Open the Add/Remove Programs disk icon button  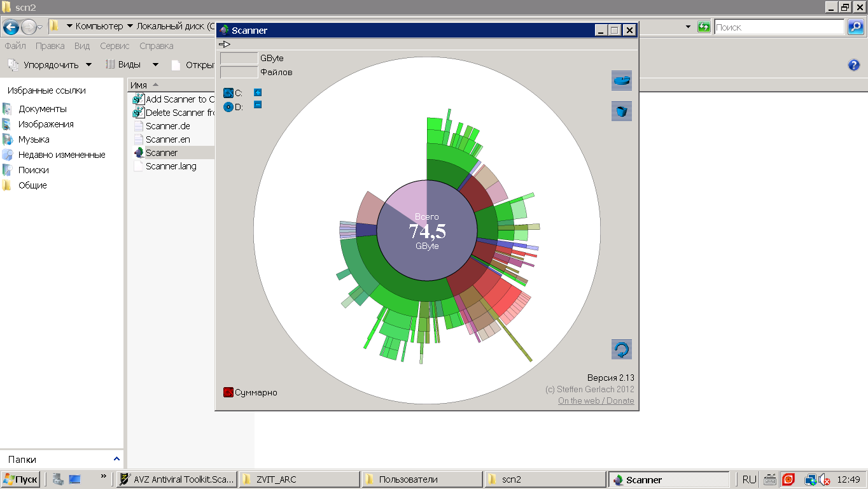pyautogui.click(x=622, y=81)
